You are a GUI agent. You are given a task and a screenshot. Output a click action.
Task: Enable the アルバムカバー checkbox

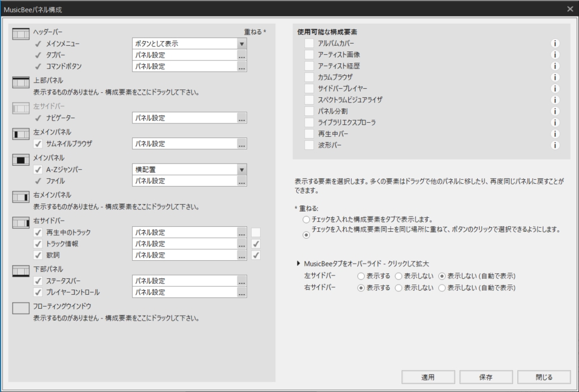tap(309, 43)
